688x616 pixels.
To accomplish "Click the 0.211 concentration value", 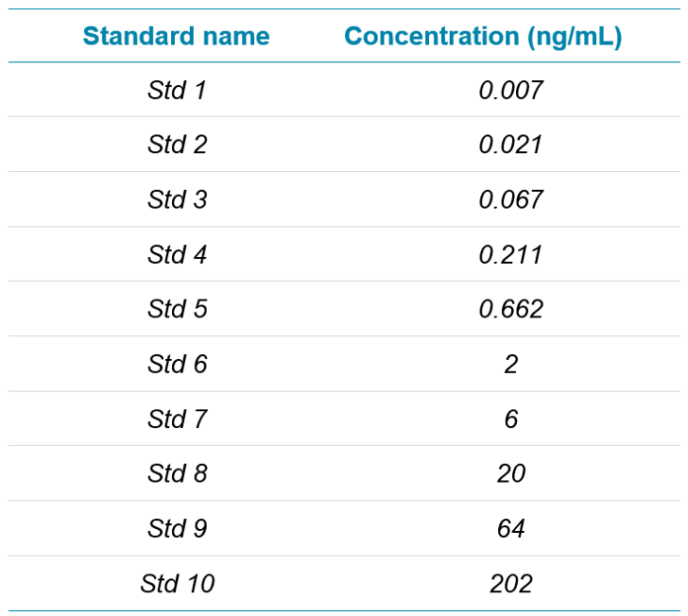I will 510,254.
